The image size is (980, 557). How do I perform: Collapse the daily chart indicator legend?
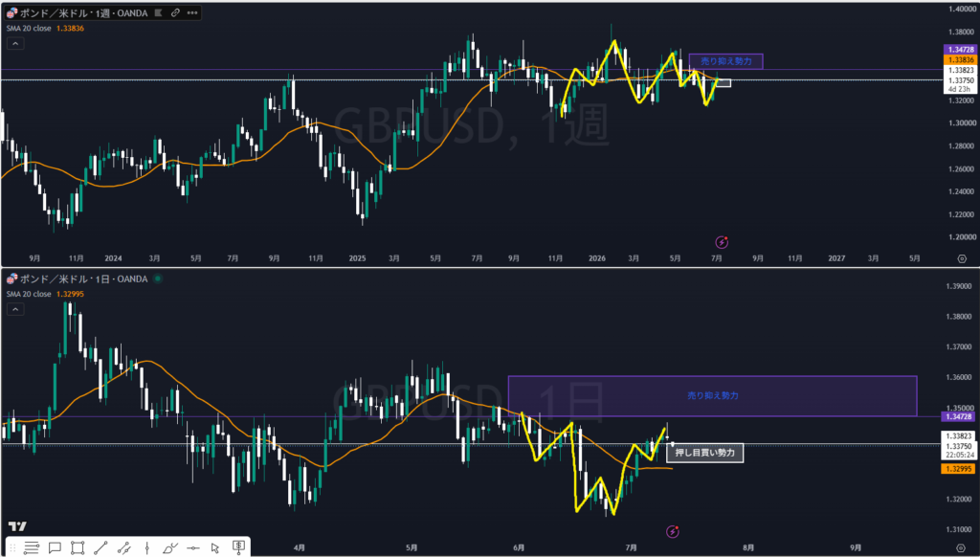pos(15,309)
